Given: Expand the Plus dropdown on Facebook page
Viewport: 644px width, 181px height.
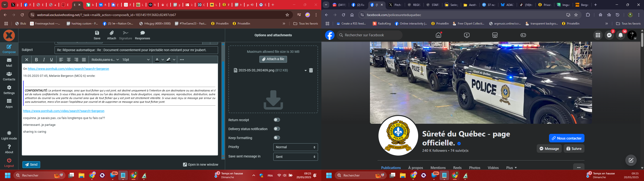Looking at the screenshot, I should tap(511, 168).
